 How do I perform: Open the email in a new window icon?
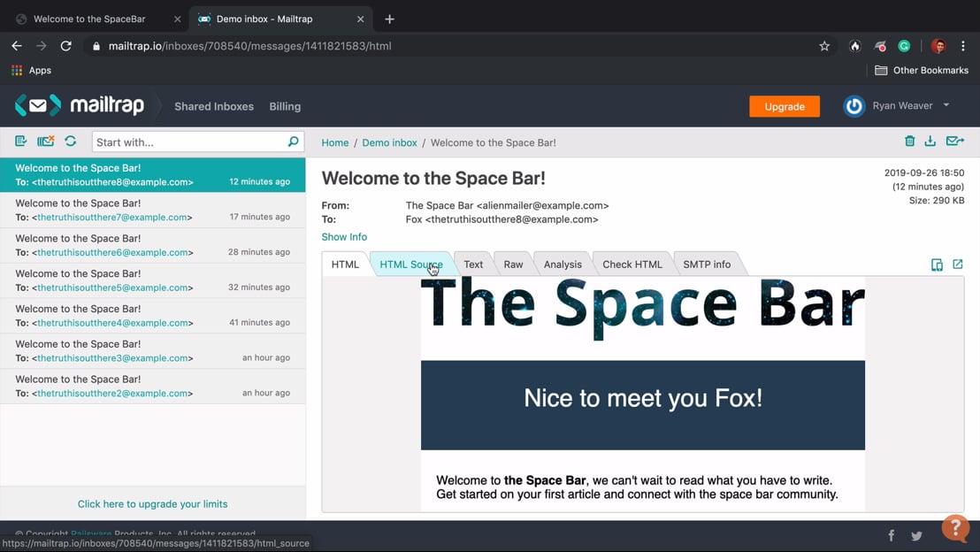pyautogui.click(x=958, y=264)
